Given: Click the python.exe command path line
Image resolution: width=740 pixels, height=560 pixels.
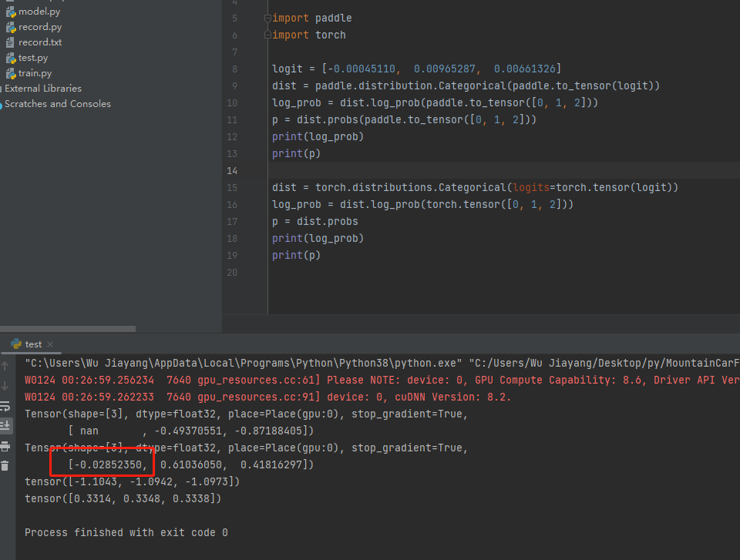Looking at the screenshot, I should click(382, 364).
